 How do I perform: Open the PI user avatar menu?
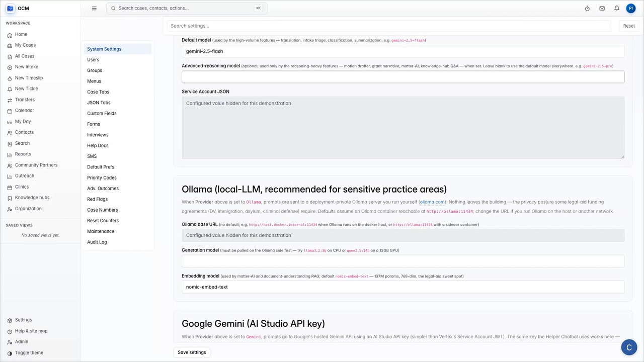pyautogui.click(x=630, y=8)
